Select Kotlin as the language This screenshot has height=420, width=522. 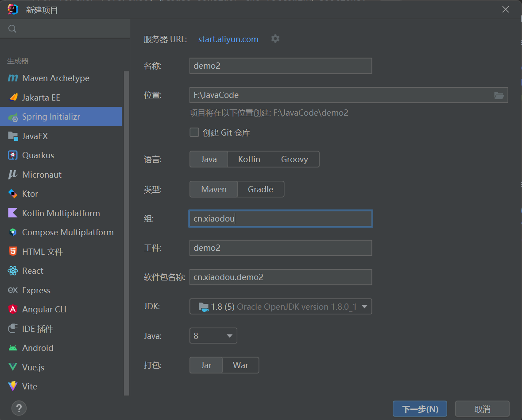(249, 159)
